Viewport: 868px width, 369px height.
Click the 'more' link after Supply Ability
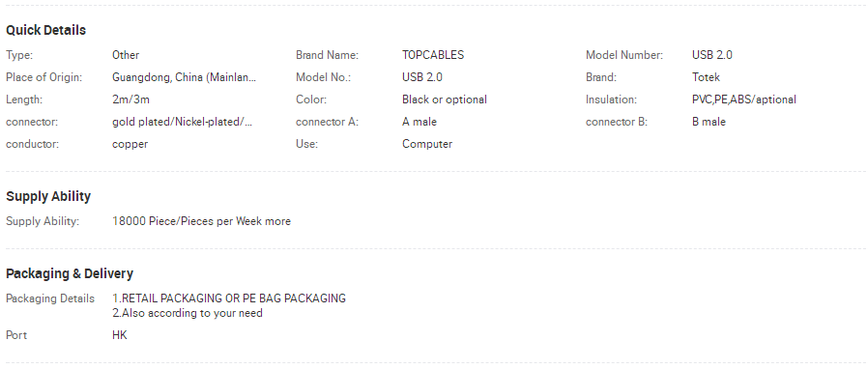coord(277,221)
